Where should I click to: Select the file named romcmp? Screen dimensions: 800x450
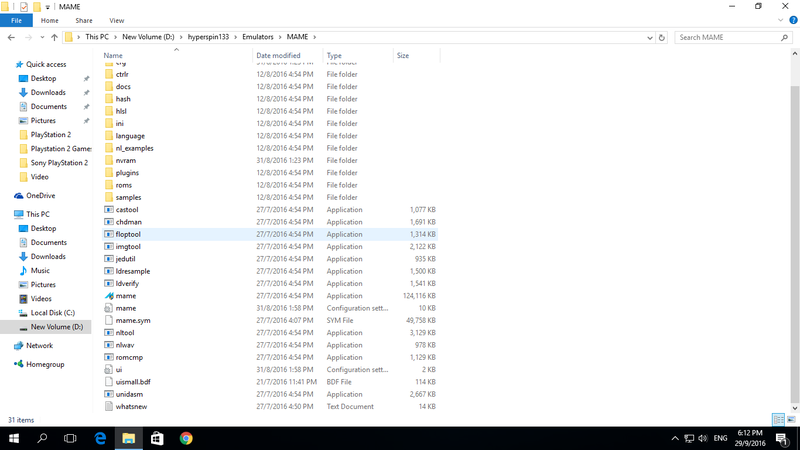(129, 358)
